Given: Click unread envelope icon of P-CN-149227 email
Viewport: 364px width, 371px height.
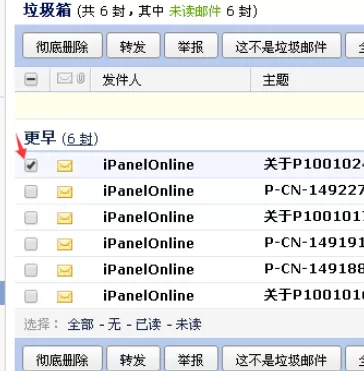Looking at the screenshot, I should tap(65, 192).
